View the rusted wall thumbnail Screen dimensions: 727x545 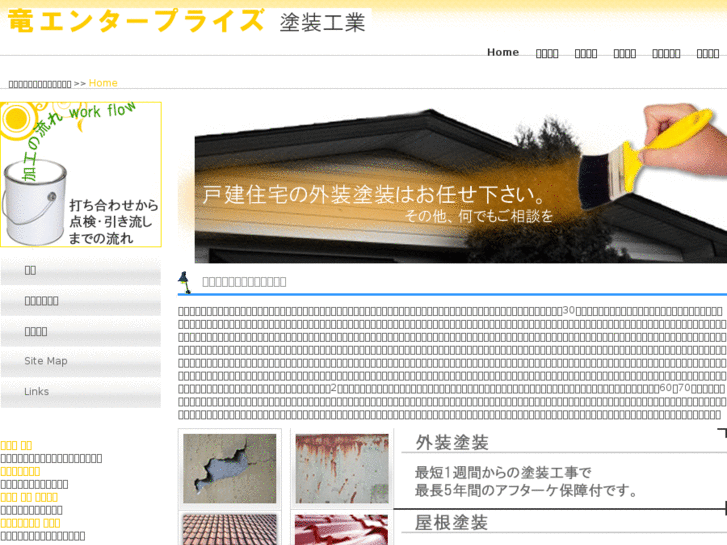pyautogui.click(x=342, y=468)
